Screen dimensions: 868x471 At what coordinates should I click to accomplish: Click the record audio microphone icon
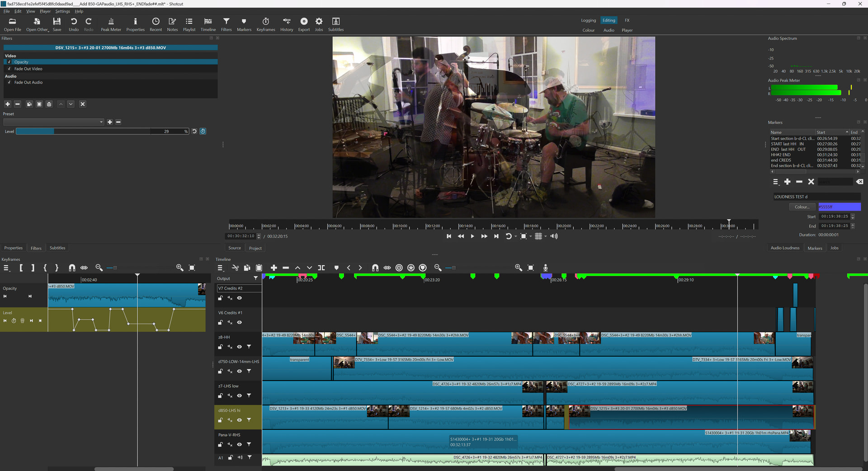tap(545, 268)
